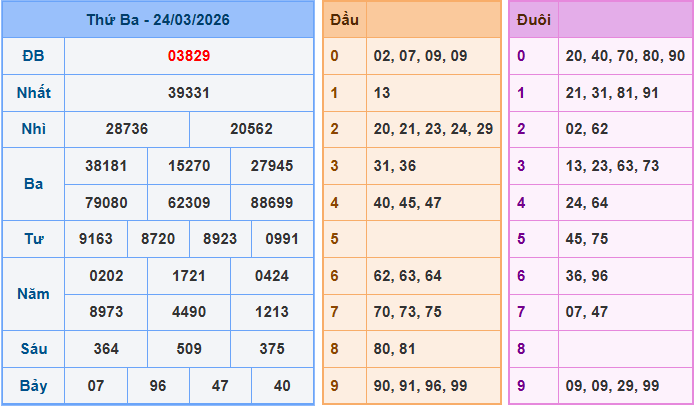Viewport: 695px width, 406px height.
Task: Click the 'Ba' row label
Action: (x=33, y=184)
